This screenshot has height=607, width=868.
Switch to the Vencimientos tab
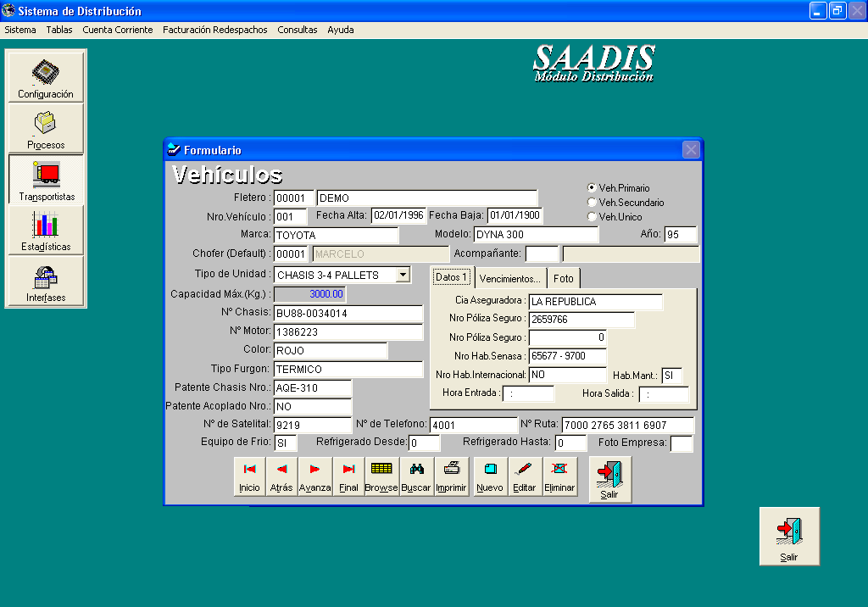509,279
